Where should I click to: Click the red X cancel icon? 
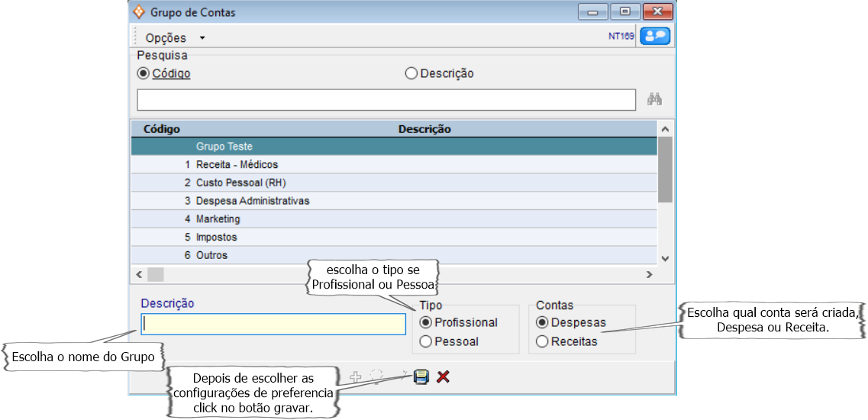(x=443, y=376)
